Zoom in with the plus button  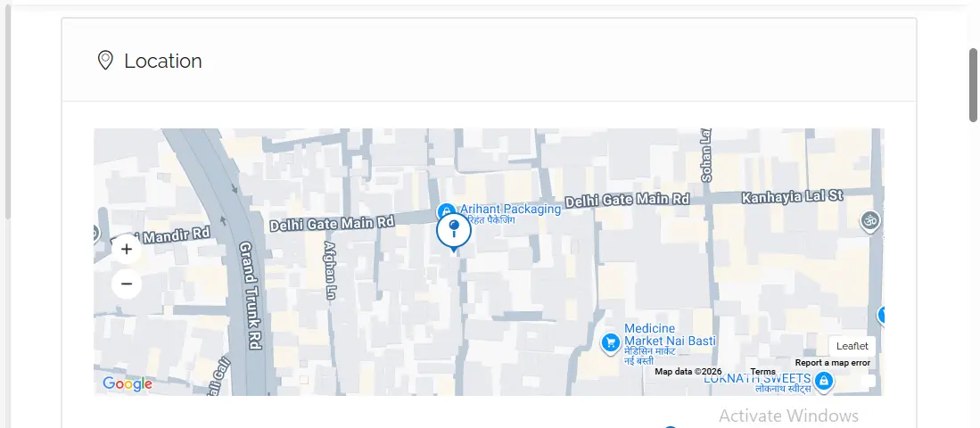[127, 250]
